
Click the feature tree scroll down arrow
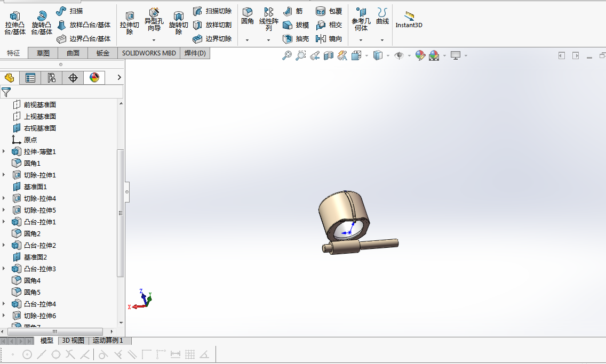click(x=121, y=323)
